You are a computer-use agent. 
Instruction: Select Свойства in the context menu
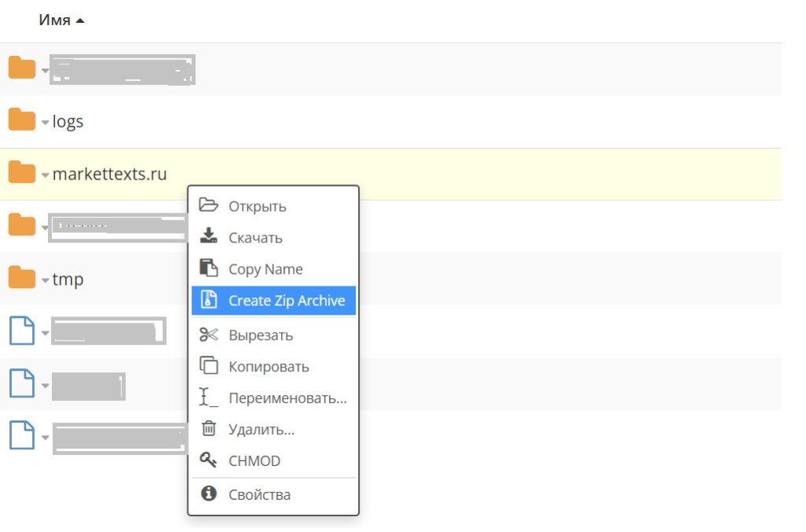pyautogui.click(x=260, y=495)
